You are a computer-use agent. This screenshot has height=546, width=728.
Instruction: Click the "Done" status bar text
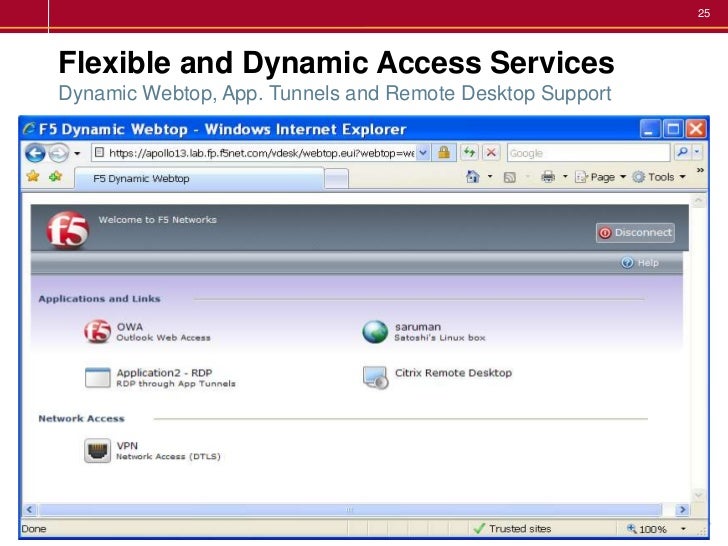coord(34,528)
